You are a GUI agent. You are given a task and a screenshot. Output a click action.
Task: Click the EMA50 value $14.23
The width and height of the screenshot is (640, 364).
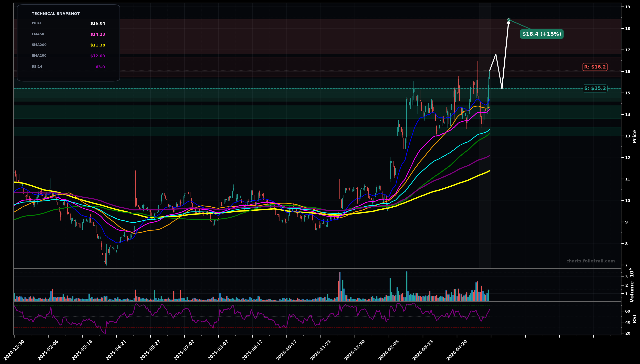[98, 34]
